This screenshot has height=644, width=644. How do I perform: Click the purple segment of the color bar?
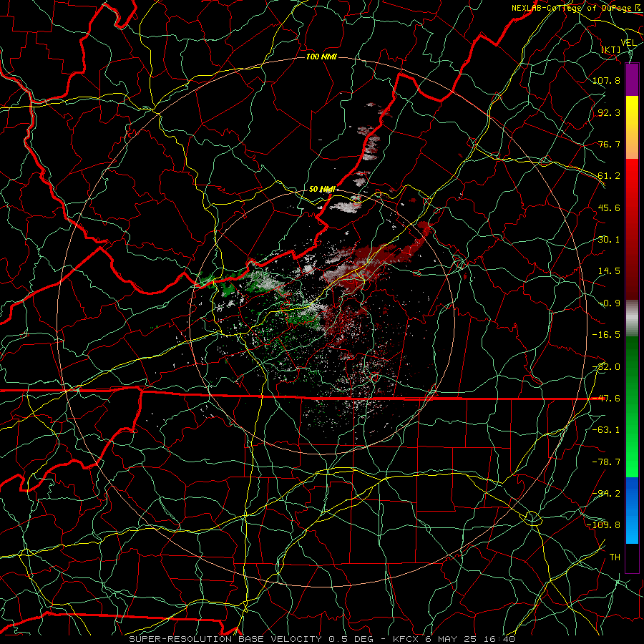(632, 79)
